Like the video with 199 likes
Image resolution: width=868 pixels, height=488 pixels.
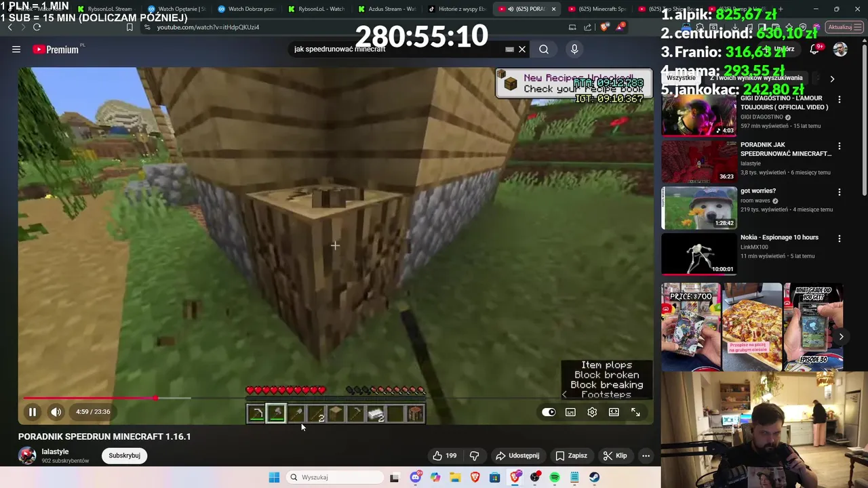445,455
